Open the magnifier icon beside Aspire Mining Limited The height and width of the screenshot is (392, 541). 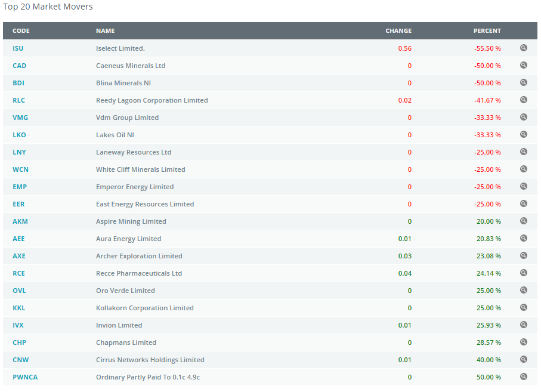coord(524,221)
